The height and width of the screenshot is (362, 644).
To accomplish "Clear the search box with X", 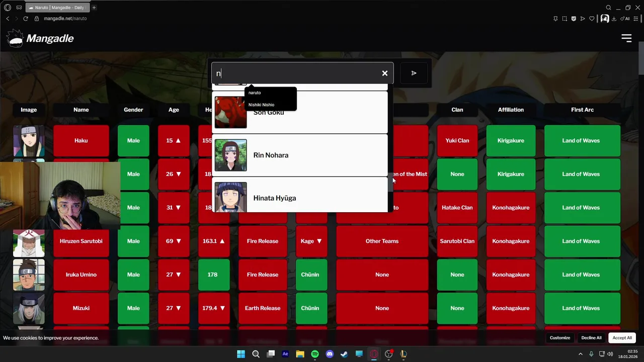I will pos(385,73).
